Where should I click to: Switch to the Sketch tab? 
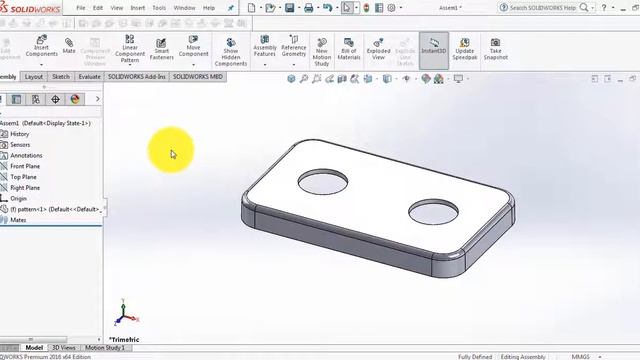(x=61, y=77)
